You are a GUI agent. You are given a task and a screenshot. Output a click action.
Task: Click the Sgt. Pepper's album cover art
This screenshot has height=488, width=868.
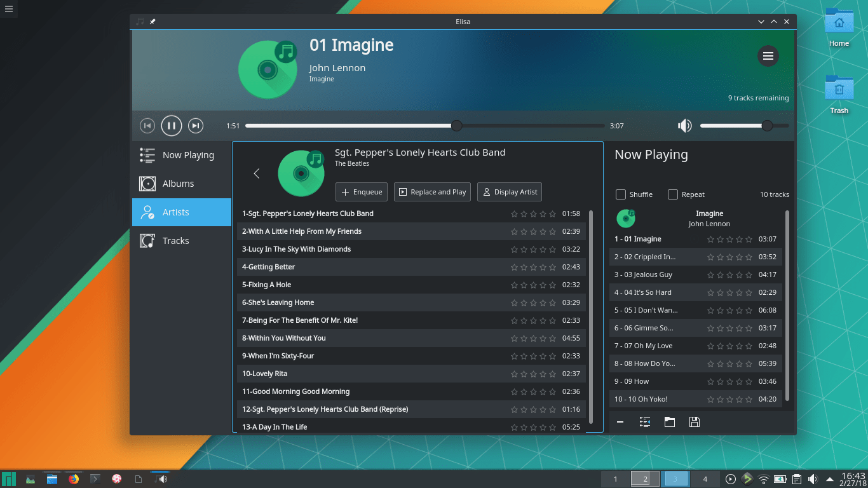302,173
